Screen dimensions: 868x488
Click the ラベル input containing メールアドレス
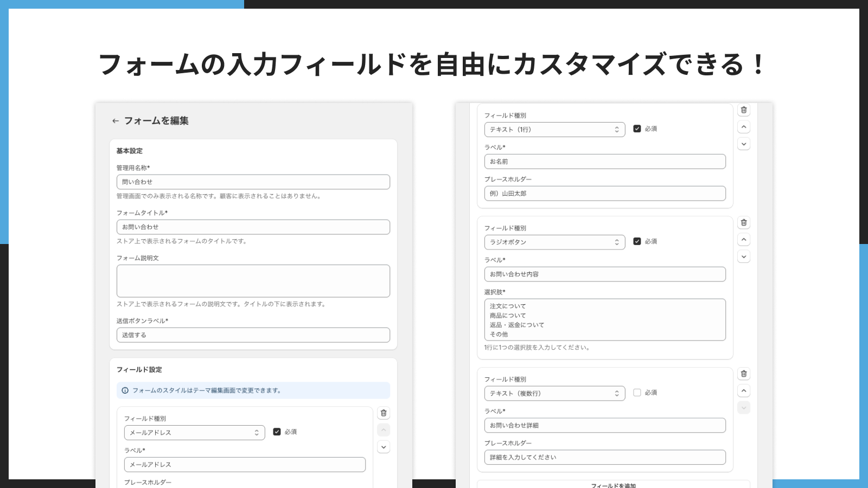click(x=245, y=465)
